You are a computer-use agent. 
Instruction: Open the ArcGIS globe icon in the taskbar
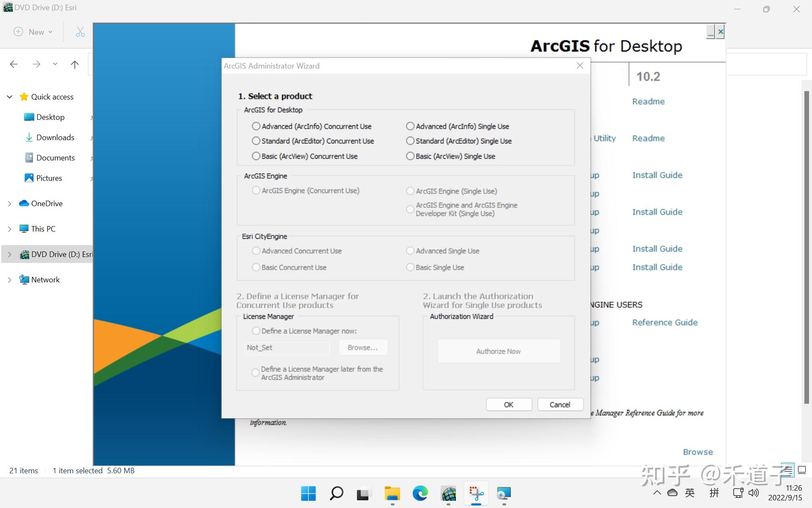pos(448,493)
